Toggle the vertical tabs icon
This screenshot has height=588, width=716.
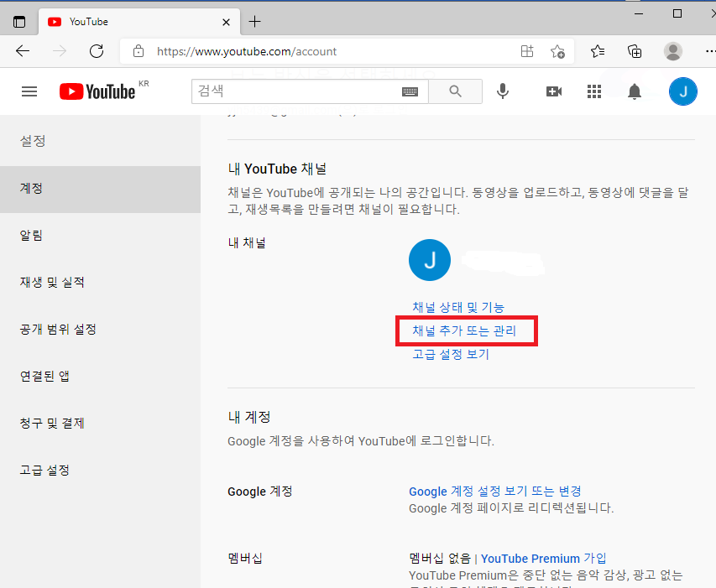click(x=19, y=22)
